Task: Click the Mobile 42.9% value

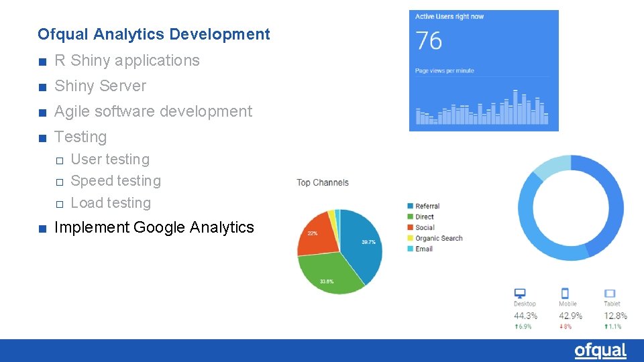Action: 570,316
